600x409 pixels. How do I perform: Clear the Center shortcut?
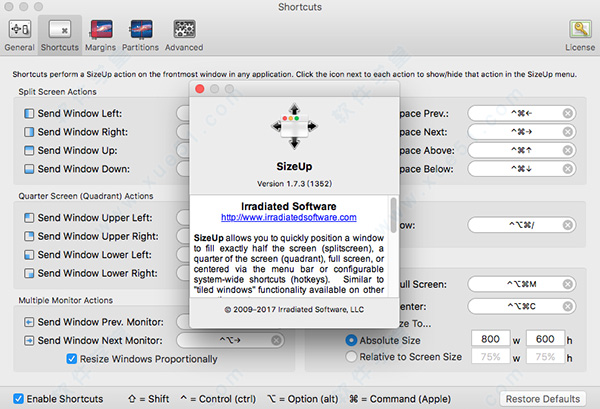568,306
